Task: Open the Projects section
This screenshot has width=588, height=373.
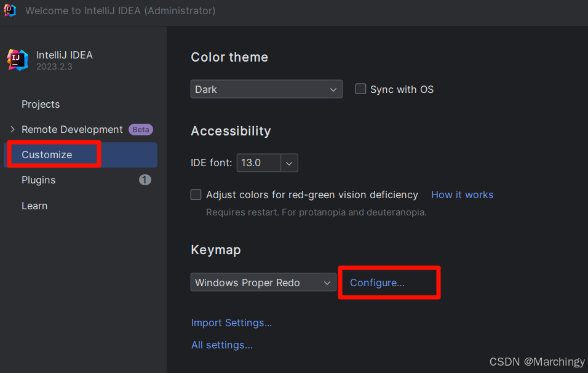Action: pos(41,104)
